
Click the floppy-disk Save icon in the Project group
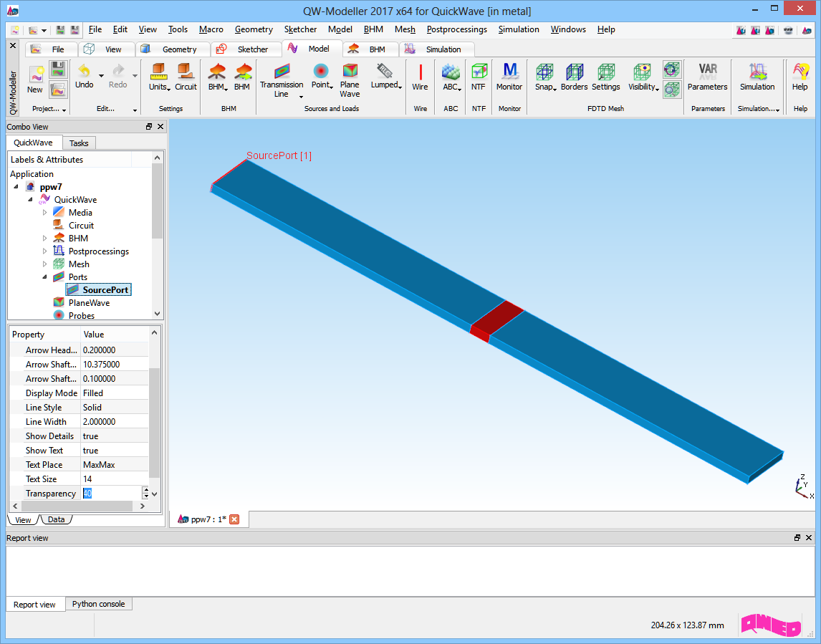pos(58,69)
